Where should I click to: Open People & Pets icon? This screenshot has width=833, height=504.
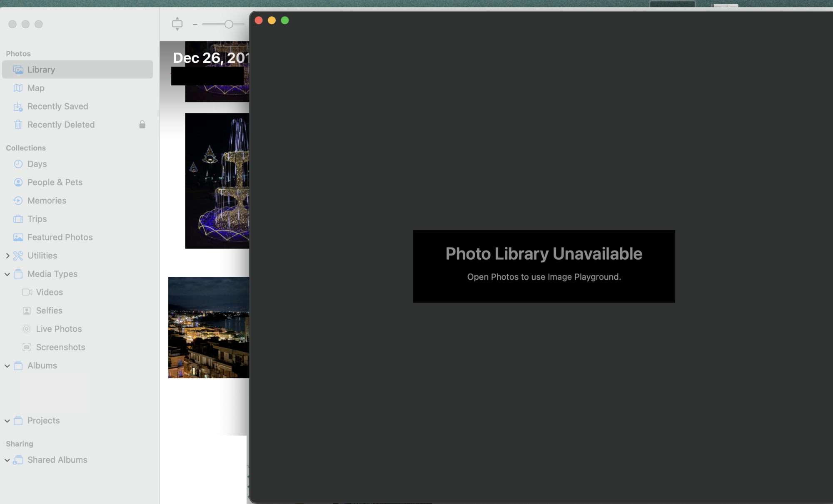point(18,182)
